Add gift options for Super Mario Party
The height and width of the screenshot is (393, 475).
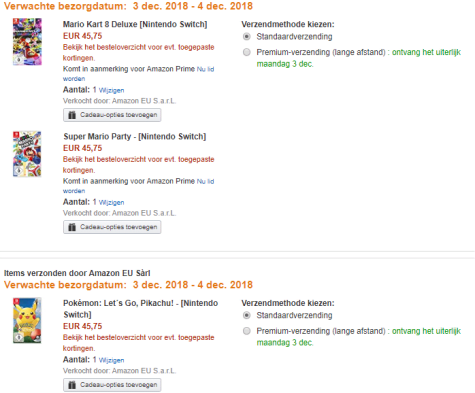coord(112,227)
